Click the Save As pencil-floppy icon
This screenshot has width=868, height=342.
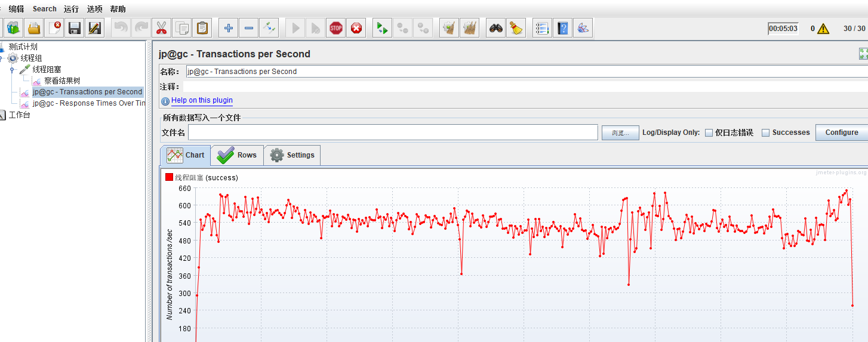95,27
